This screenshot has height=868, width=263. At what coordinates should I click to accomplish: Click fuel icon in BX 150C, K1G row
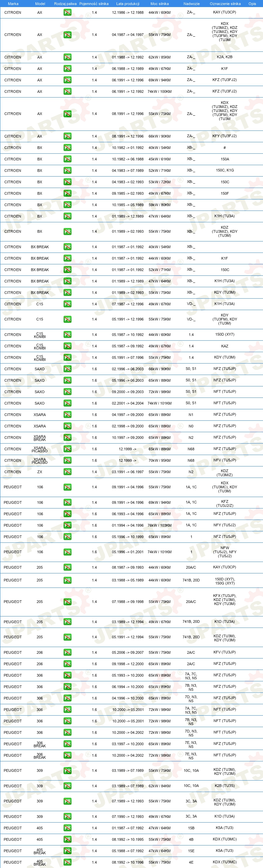pyautogui.click(x=68, y=171)
